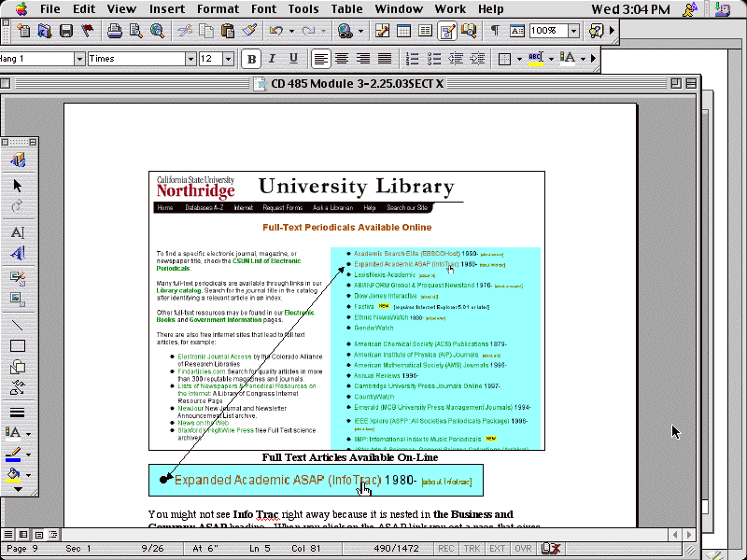This screenshot has height=560, width=747.
Task: Expand the Font Color dropdown in formatting toolbar
Action: coord(583,59)
